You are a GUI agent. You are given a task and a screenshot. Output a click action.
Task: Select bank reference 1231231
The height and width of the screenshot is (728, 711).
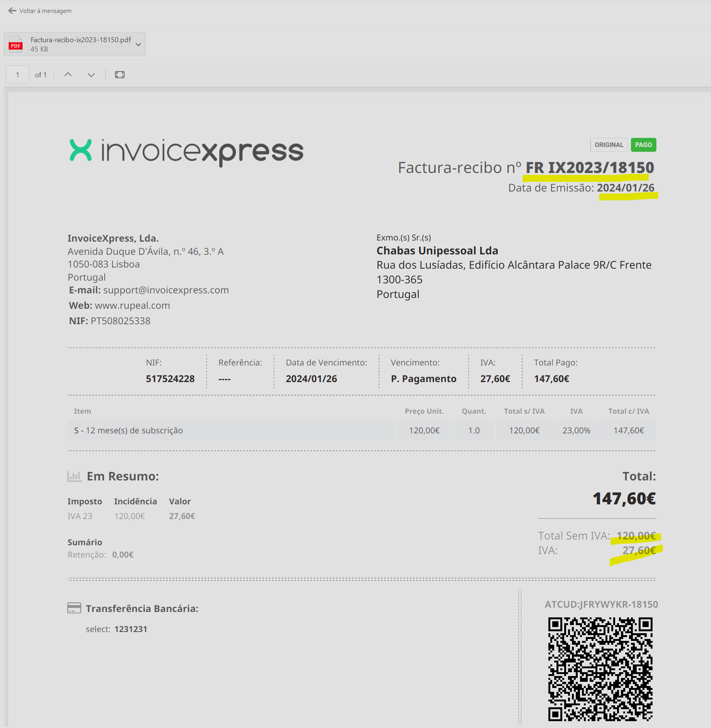coord(131,629)
